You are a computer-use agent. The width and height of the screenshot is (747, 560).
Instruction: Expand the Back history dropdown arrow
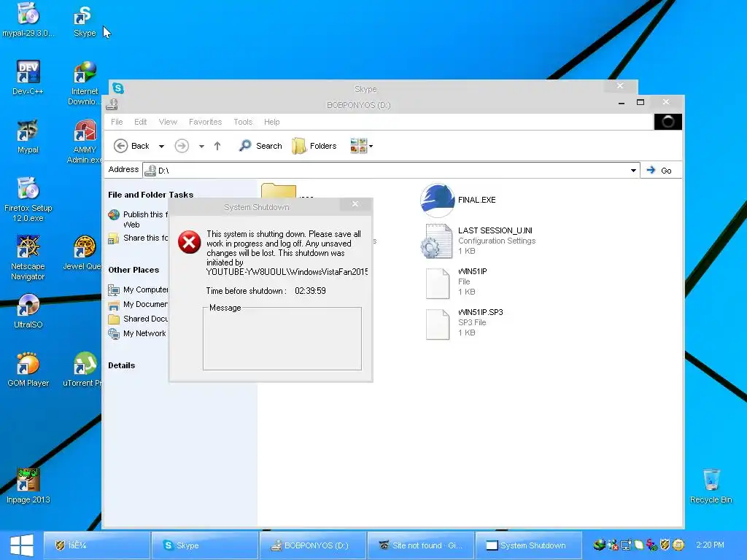161,146
